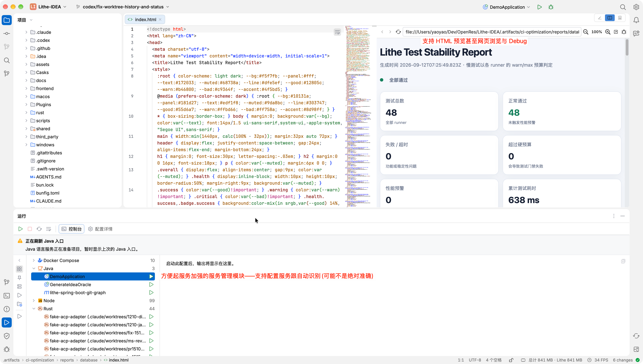Zoom out the HTML preview

[x=586, y=32]
